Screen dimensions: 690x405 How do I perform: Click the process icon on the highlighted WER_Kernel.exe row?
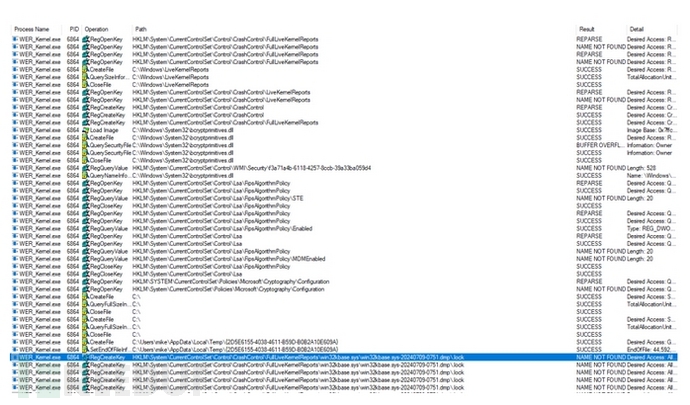click(x=15, y=357)
